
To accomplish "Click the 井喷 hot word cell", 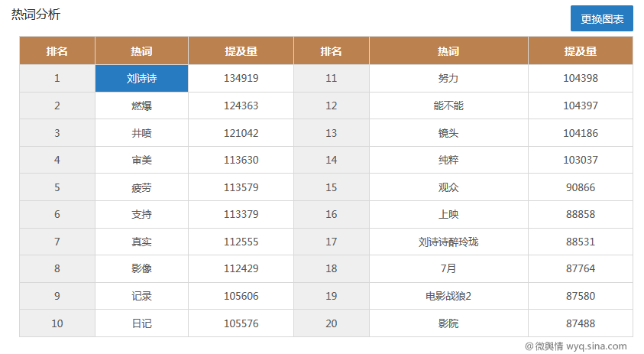I will (141, 133).
